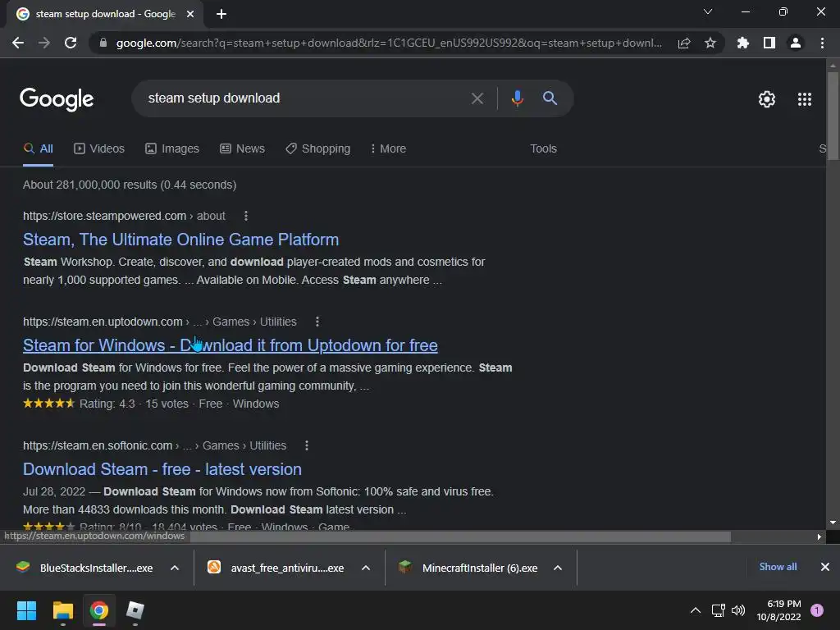Screen dimensions: 840x630
Task: Switch to News results tab
Action: [x=242, y=149]
